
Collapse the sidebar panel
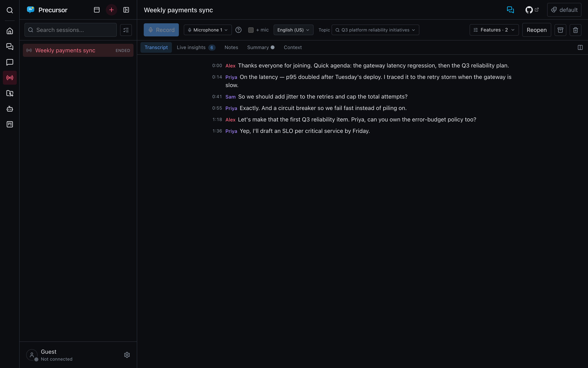126,10
